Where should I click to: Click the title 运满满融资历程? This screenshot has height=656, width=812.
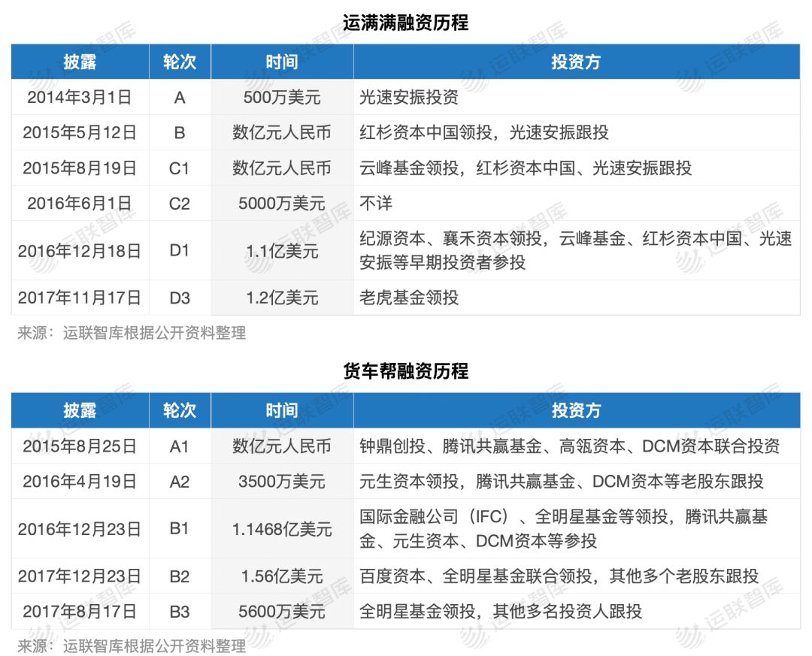click(405, 23)
